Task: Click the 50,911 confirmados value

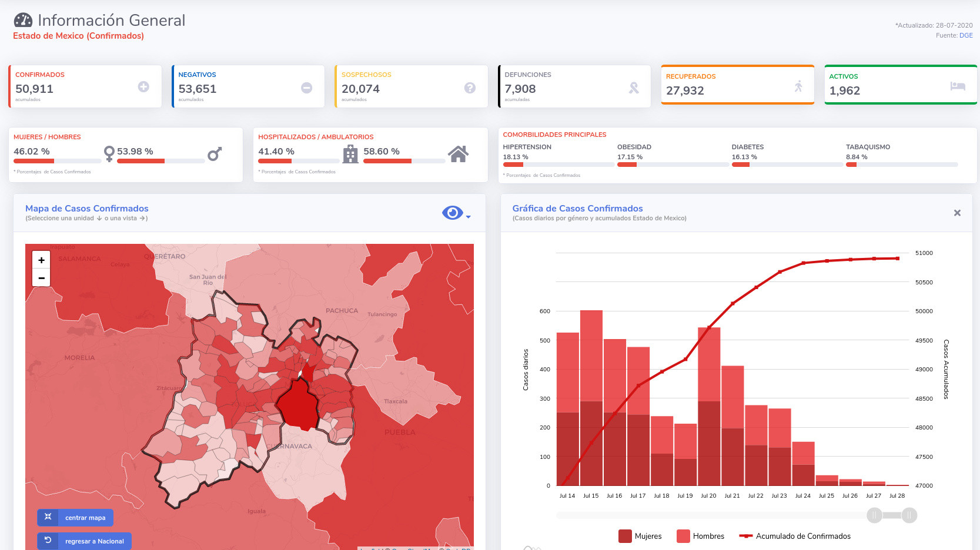Action: point(34,89)
